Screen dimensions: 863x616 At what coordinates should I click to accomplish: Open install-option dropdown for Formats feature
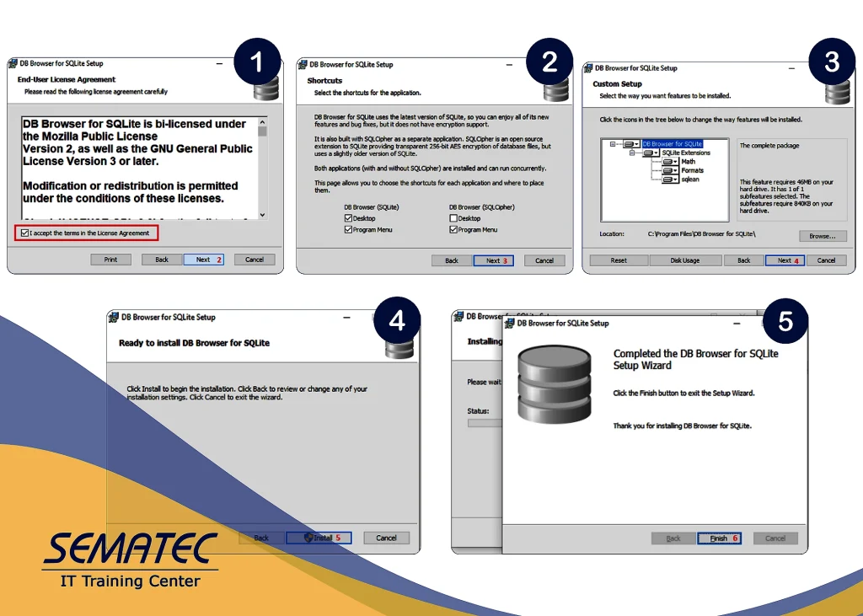point(670,171)
